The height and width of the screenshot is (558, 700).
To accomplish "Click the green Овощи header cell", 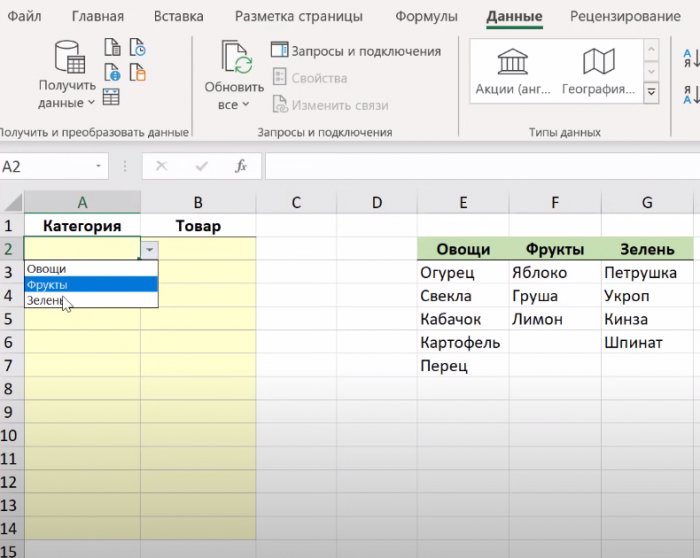I will [x=463, y=249].
